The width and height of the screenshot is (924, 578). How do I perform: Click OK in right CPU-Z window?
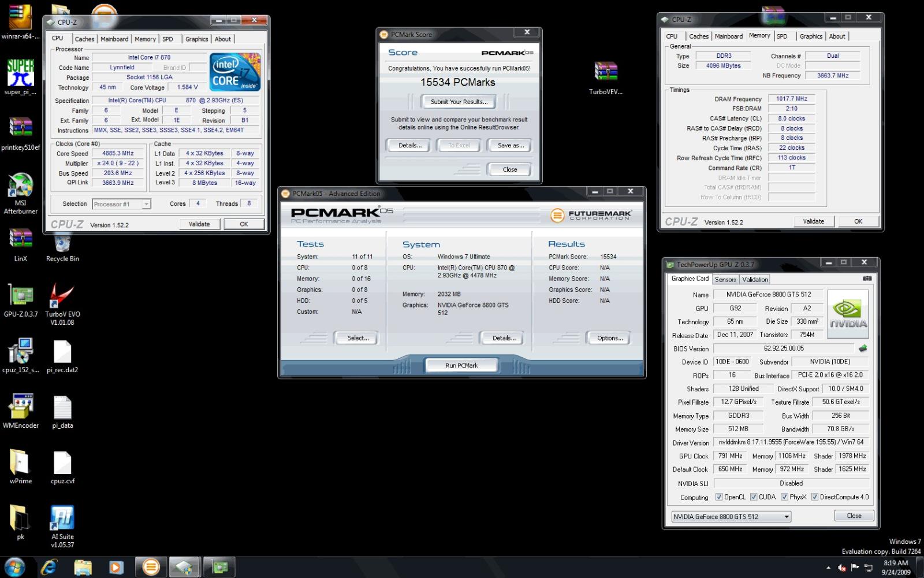tap(858, 221)
